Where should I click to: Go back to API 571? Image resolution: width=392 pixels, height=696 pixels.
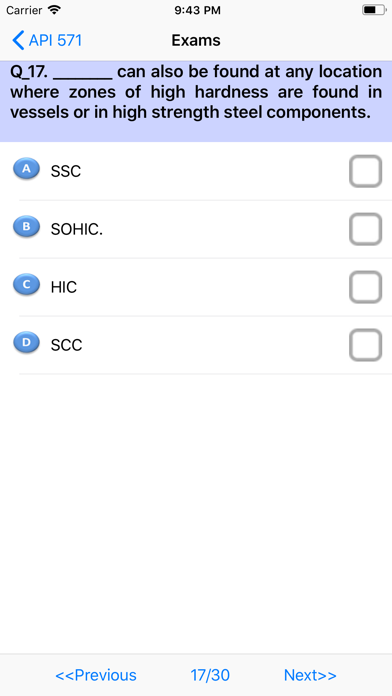[47, 40]
